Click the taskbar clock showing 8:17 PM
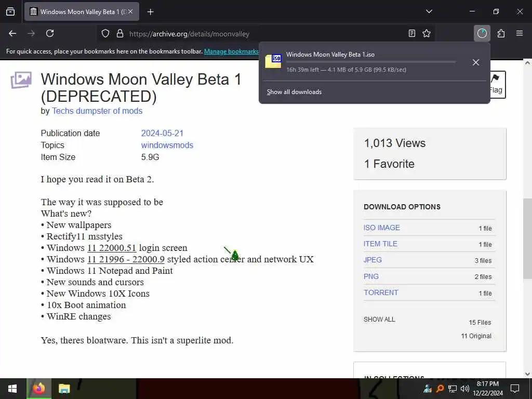Image resolution: width=532 pixels, height=399 pixels. [x=488, y=389]
